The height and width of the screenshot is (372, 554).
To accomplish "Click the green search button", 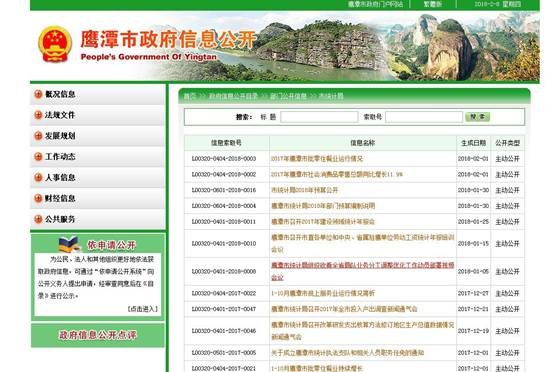I will pos(477,117).
